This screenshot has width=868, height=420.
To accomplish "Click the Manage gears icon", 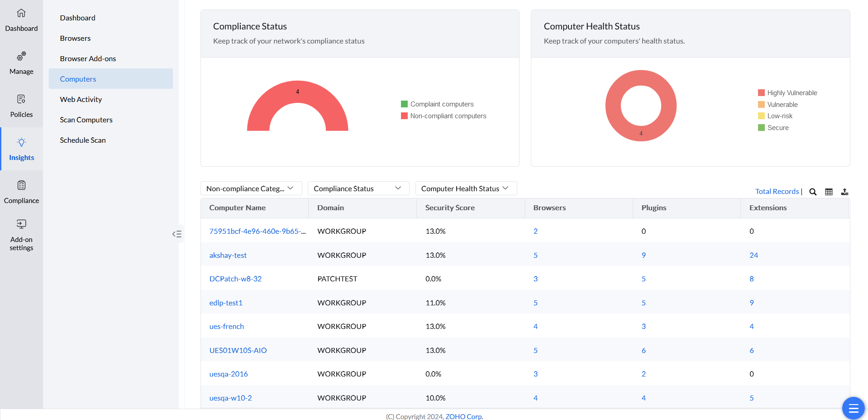I will click(x=21, y=57).
